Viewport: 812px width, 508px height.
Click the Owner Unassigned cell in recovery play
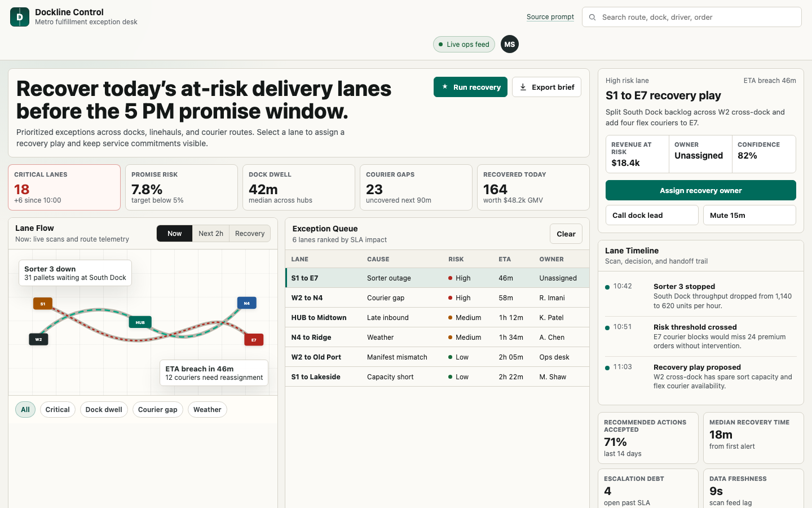[x=700, y=154]
